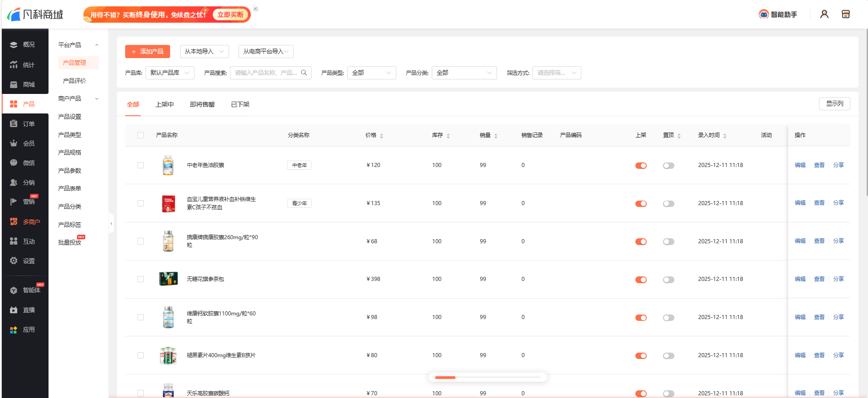Click the 无糖花旗参茶包 product thumbnail
The image size is (868, 398).
click(x=168, y=279)
